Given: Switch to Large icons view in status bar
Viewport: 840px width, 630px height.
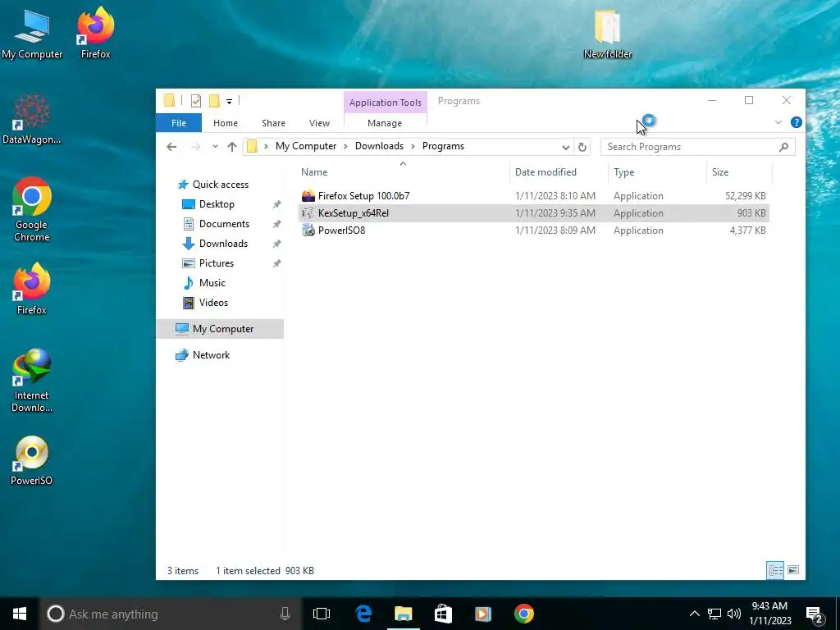Looking at the screenshot, I should click(x=793, y=570).
